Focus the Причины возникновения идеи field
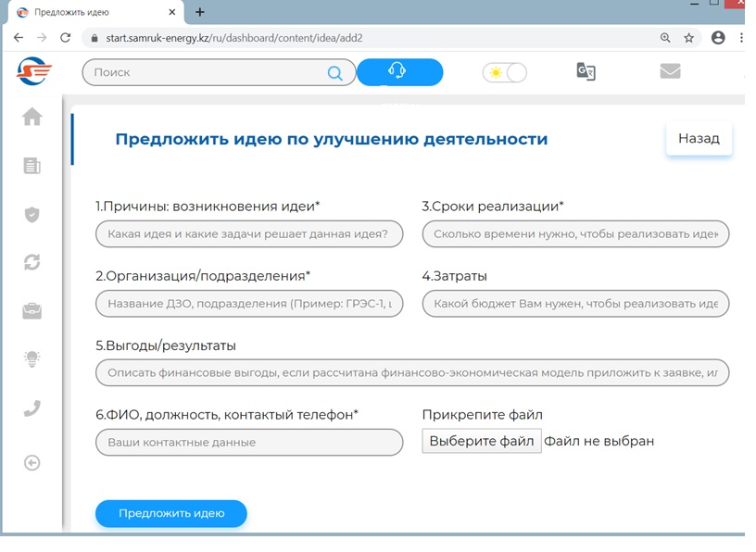Image resolution: width=756 pixels, height=552 pixels. coord(249,234)
